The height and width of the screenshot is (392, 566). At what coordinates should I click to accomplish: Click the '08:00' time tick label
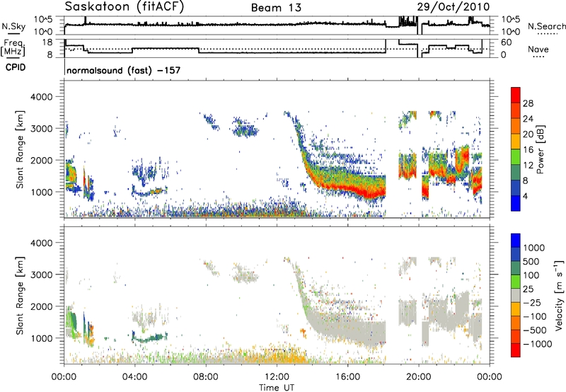[x=206, y=377]
